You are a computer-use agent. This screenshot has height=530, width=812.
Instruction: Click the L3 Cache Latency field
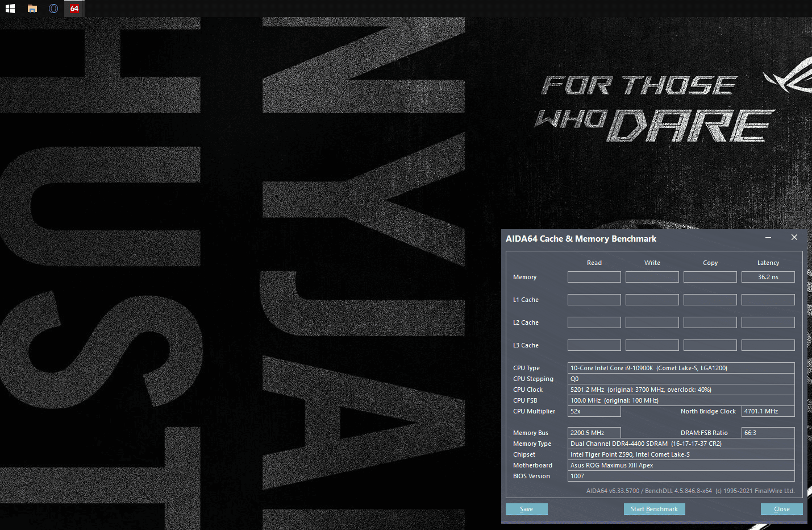pyautogui.click(x=768, y=345)
